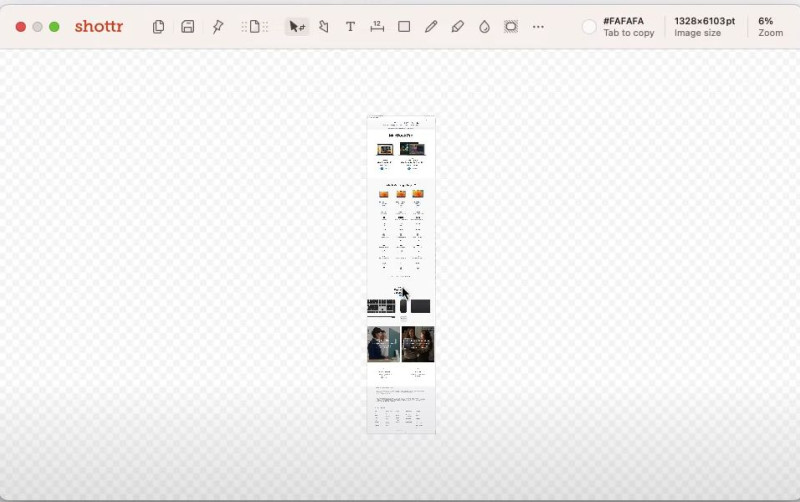The width and height of the screenshot is (800, 502).
Task: Open the 6% Zoom control
Action: (x=770, y=27)
